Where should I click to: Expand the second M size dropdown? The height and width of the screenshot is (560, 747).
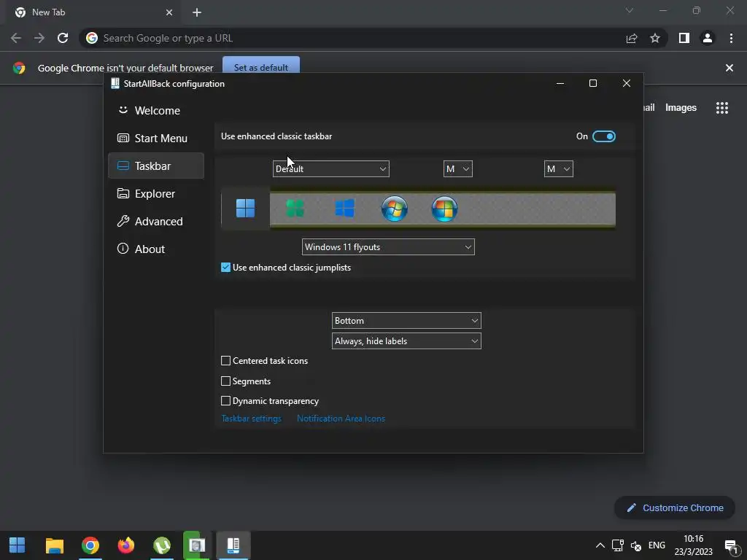[x=558, y=169]
